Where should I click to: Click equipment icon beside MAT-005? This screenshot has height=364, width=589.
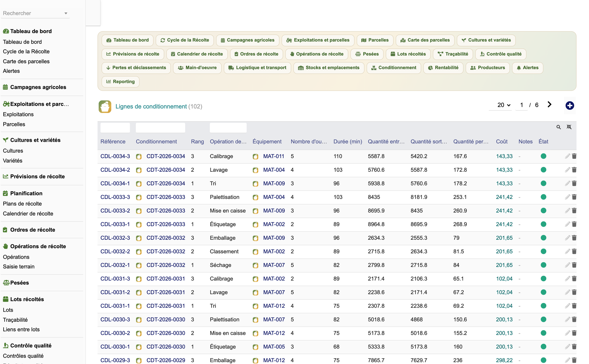[x=255, y=347]
